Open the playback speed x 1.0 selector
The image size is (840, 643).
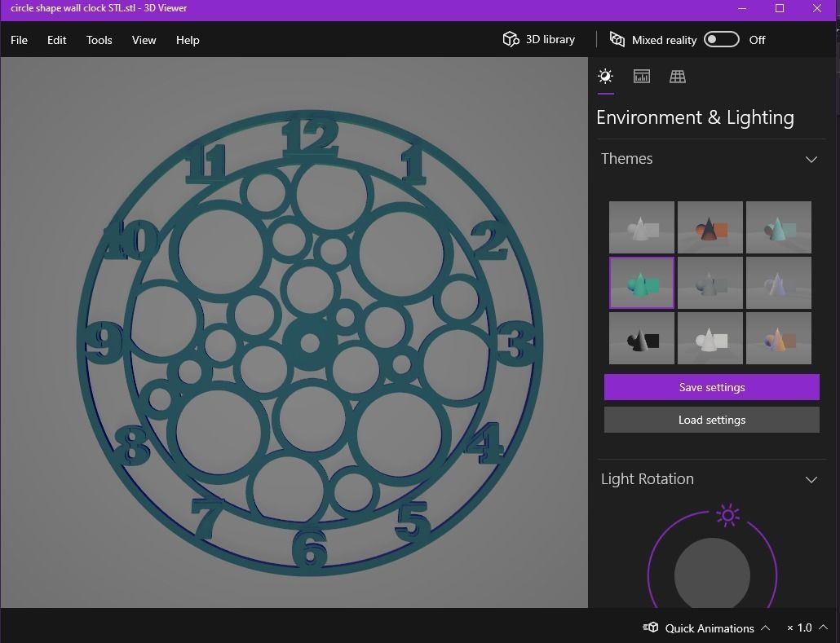[803, 628]
